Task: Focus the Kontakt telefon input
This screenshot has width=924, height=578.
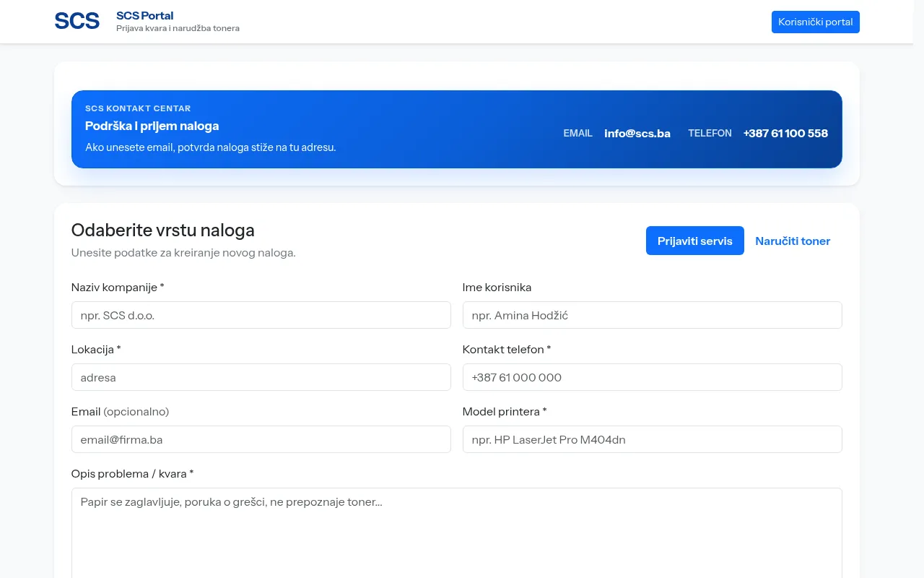Action: click(x=652, y=377)
